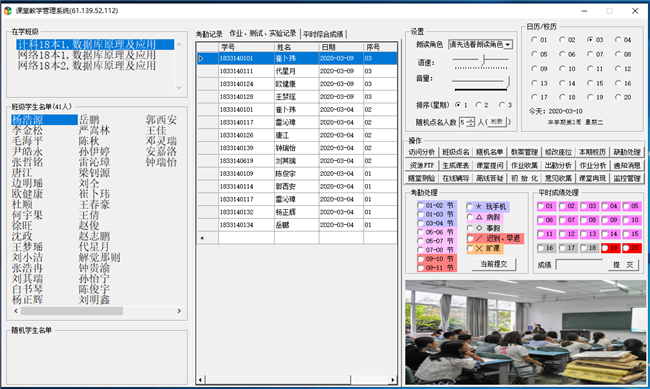
Task: Select calendar week 03 radio button
Action: [x=590, y=39]
